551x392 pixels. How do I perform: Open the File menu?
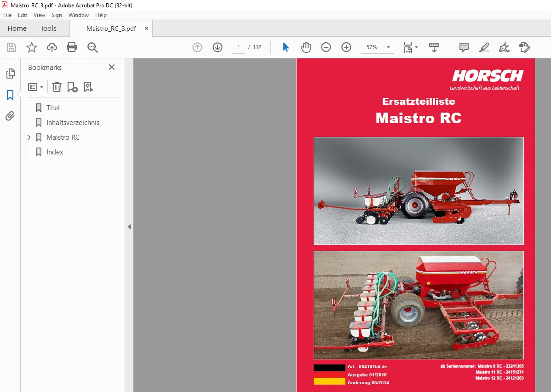click(7, 15)
